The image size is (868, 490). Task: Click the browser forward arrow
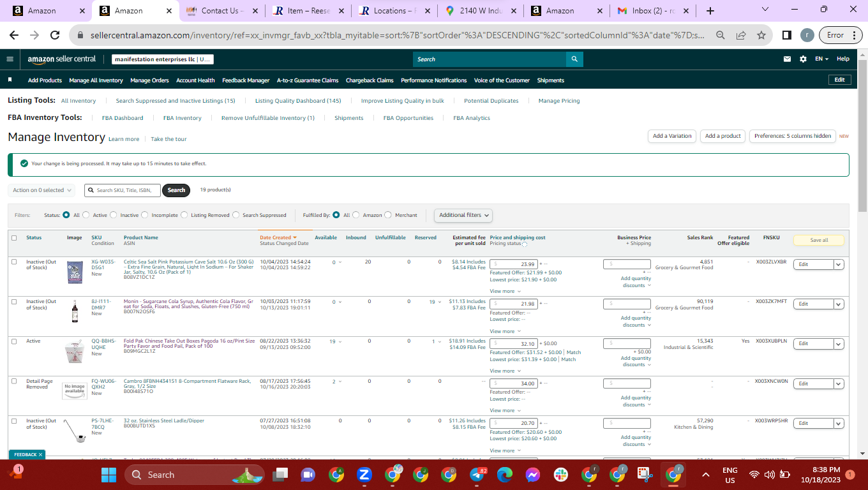tap(34, 35)
